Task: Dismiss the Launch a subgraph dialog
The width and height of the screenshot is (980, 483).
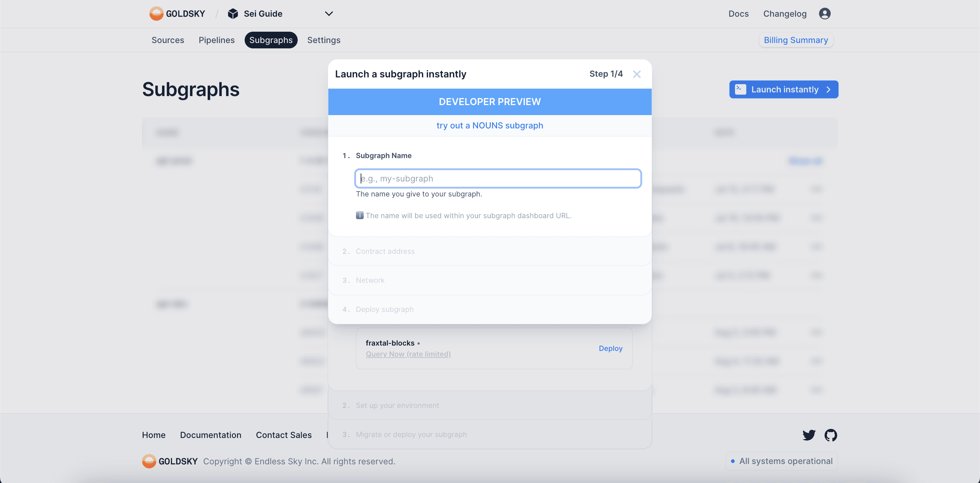Action: click(637, 74)
